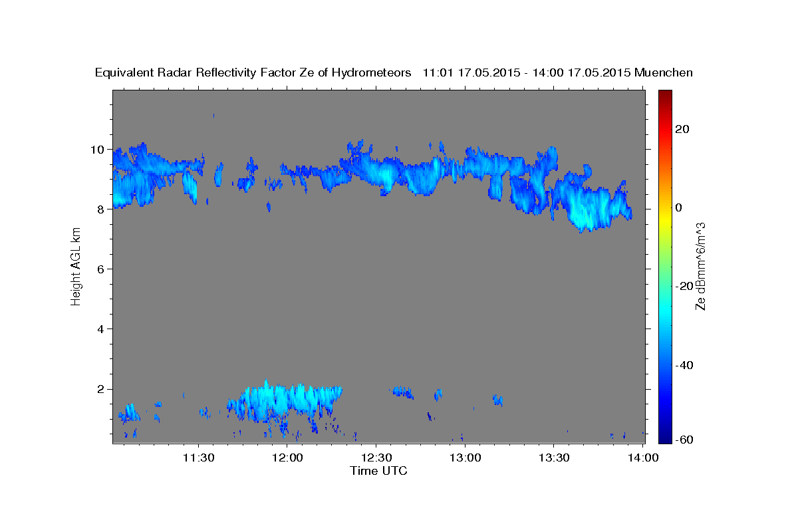Screen dimensions: 798x532
Task: Click the '12:00' time tick label
Action: click(x=287, y=458)
